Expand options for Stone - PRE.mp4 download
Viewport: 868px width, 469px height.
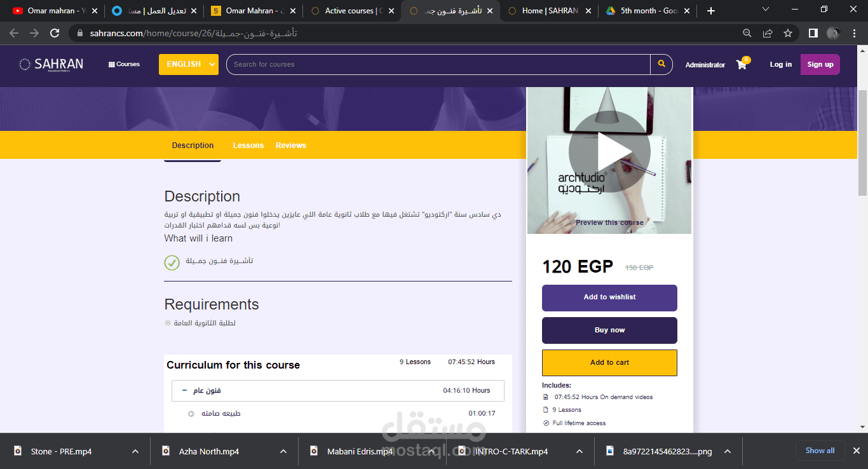click(x=135, y=451)
